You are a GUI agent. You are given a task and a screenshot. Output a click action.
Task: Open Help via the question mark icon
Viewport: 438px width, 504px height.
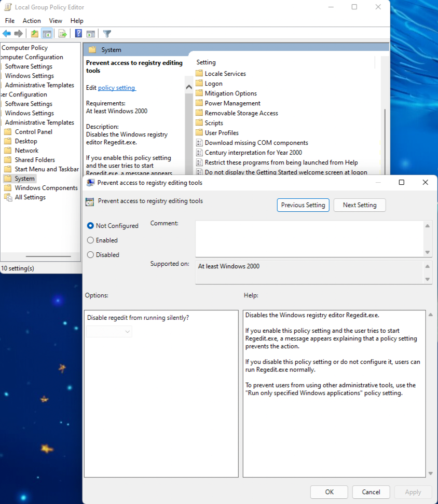(78, 33)
